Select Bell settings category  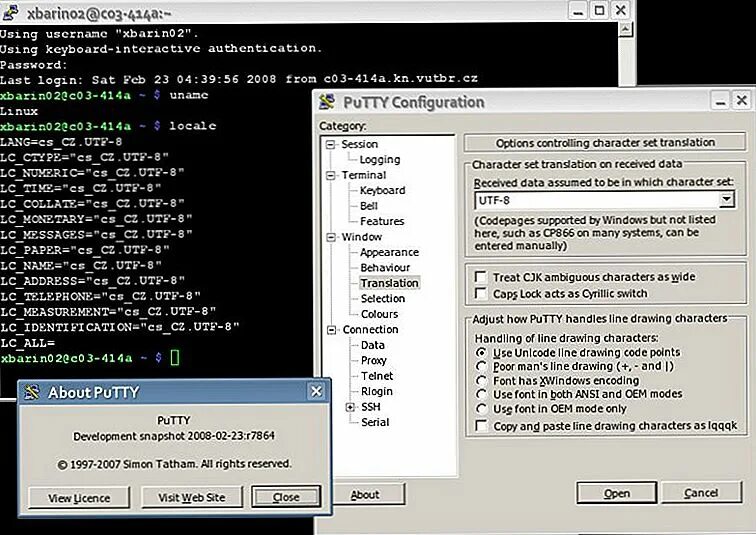coord(369,206)
